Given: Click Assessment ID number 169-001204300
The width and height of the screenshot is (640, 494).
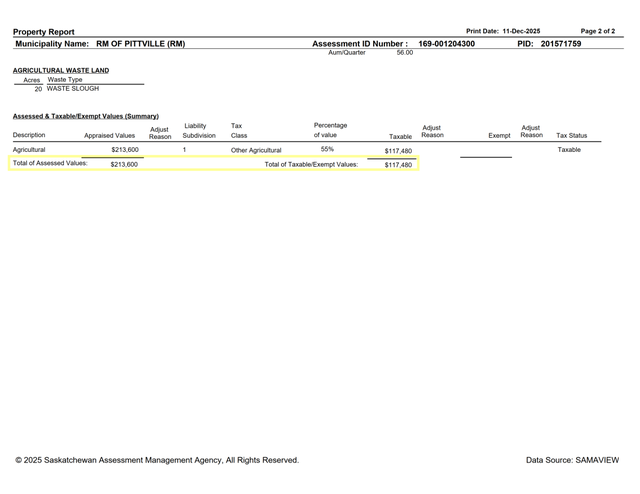Looking at the screenshot, I should coord(446,44).
